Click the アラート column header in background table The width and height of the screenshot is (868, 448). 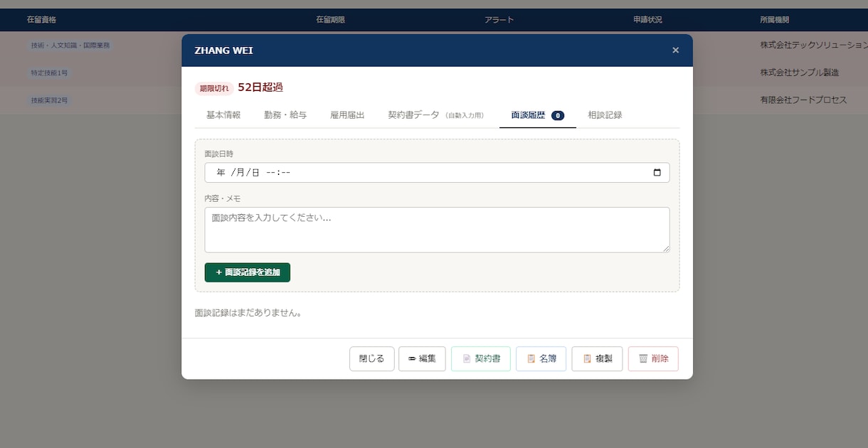point(499,20)
